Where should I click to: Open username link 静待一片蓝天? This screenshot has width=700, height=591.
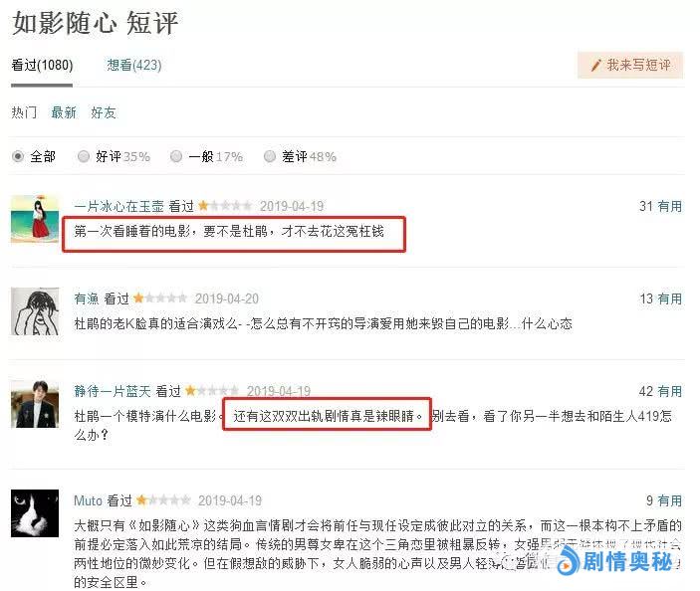(113, 391)
